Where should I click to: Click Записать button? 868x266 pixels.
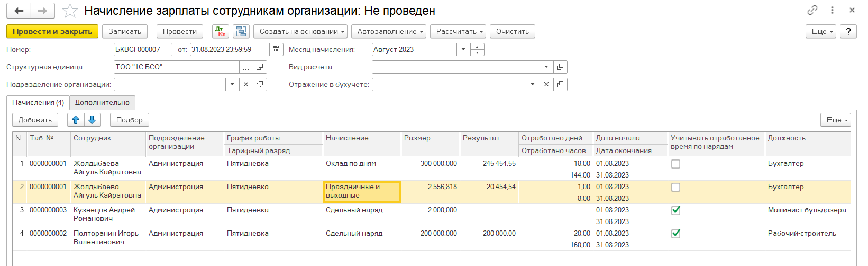click(x=125, y=32)
